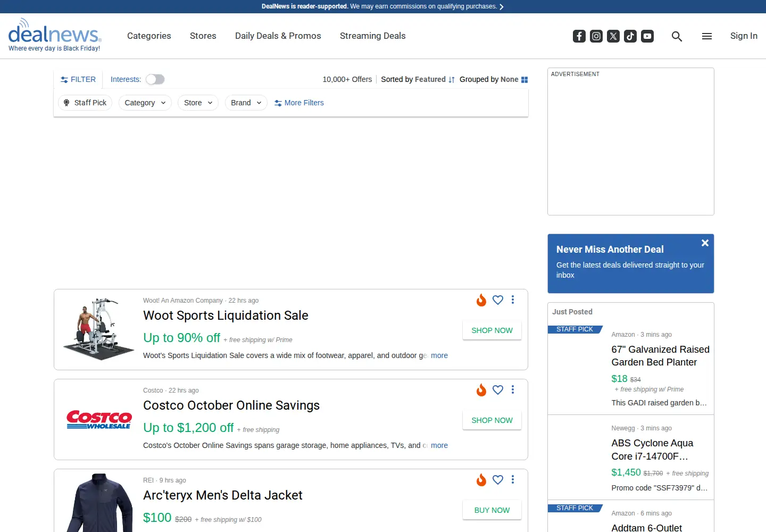The width and height of the screenshot is (766, 532).
Task: Open the Costco Wholesale logo thumbnail
Action: [99, 419]
